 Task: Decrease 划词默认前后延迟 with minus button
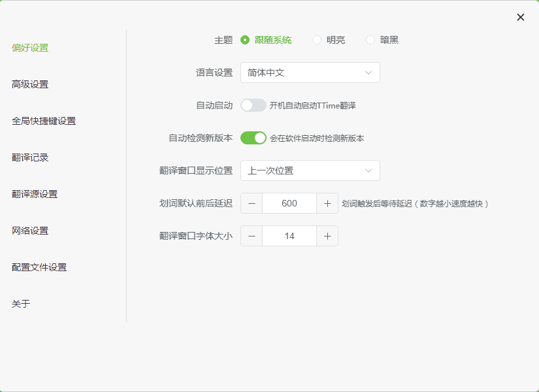tap(252, 203)
